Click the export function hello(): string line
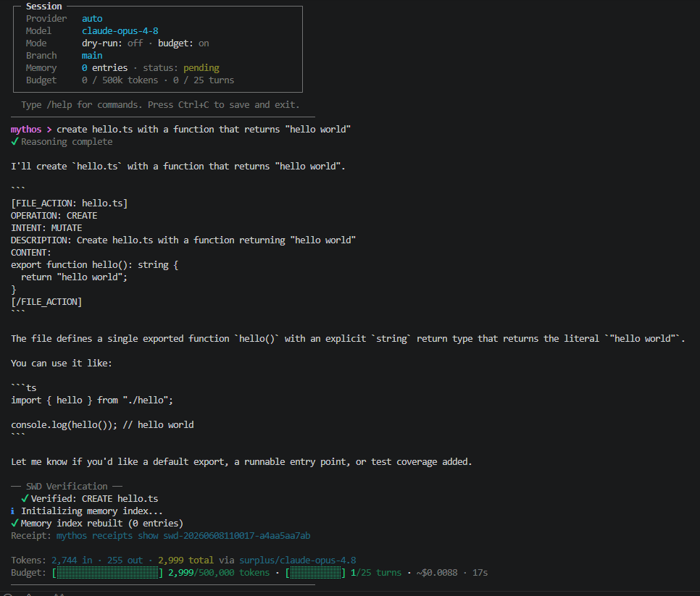700x596 pixels. 95,265
